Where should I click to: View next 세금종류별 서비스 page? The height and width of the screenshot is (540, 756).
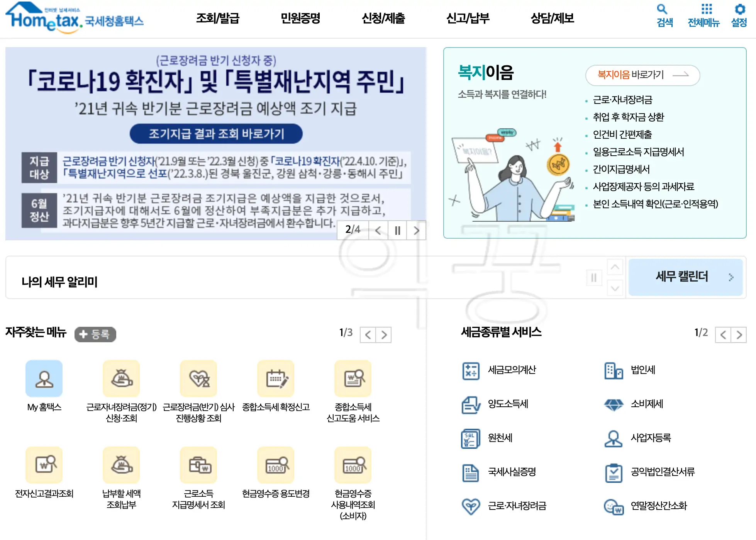739,335
